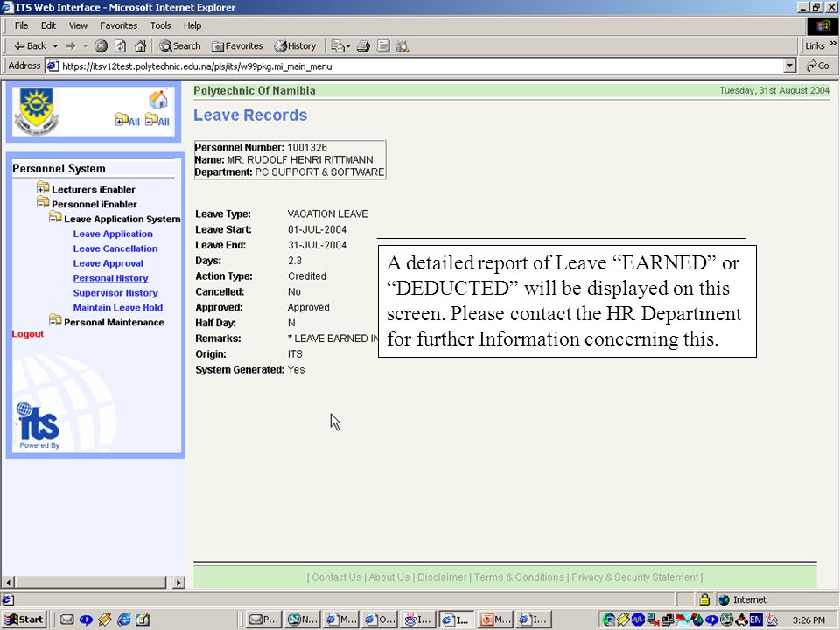The height and width of the screenshot is (630, 840).
Task: Click the Terms & Conditions footer link
Action: click(x=519, y=577)
